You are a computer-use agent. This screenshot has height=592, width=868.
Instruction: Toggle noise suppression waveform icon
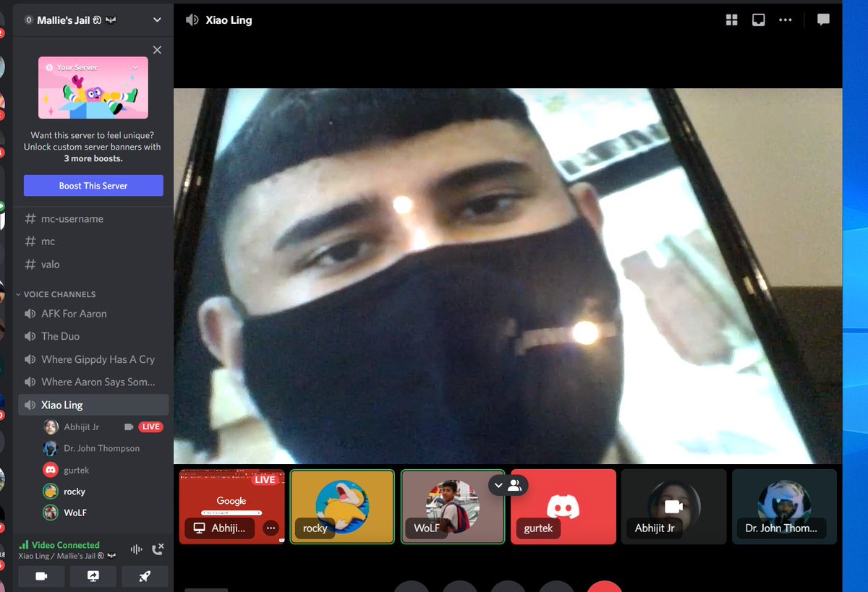(136, 549)
